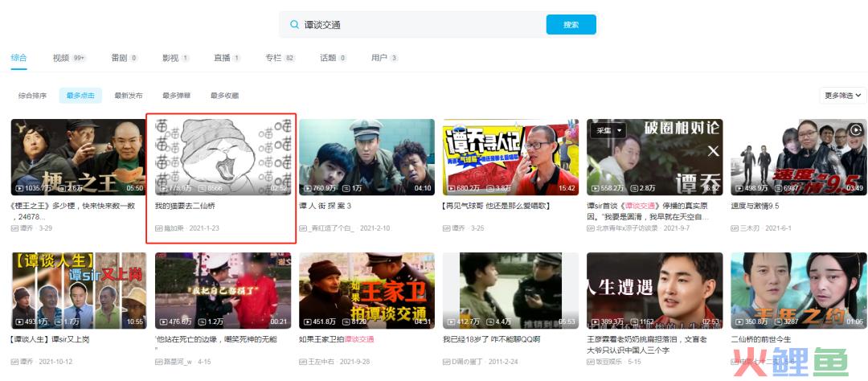Viewport: 868px width, 381px height.
Task: Click uploader 饭豆娱乐
Action: (609, 362)
